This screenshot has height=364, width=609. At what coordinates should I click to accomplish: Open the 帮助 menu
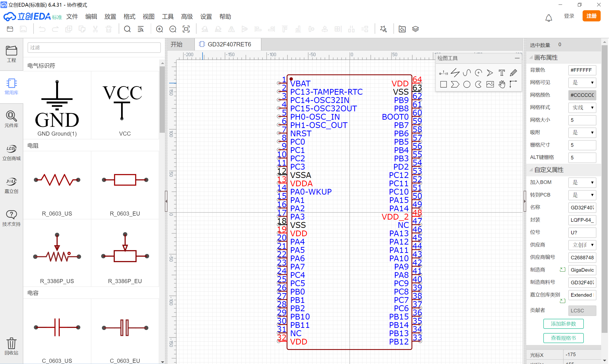pyautogui.click(x=225, y=17)
